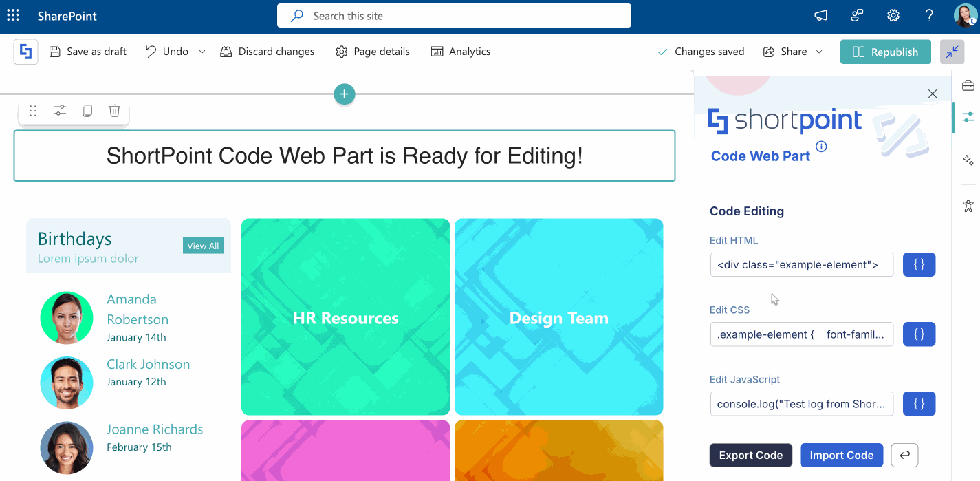Open the SharePoint app launcher waffle
This screenshot has width=980, height=481.
click(x=13, y=16)
